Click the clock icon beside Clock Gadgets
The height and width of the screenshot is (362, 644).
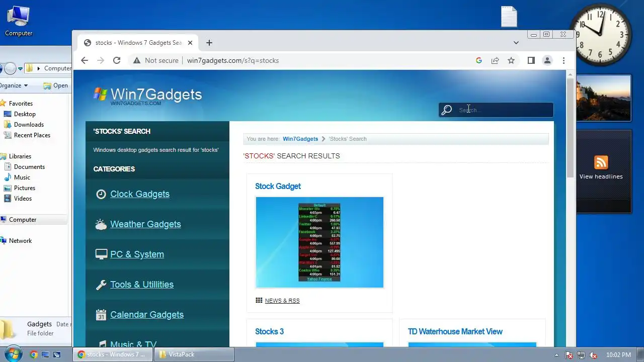(x=101, y=194)
